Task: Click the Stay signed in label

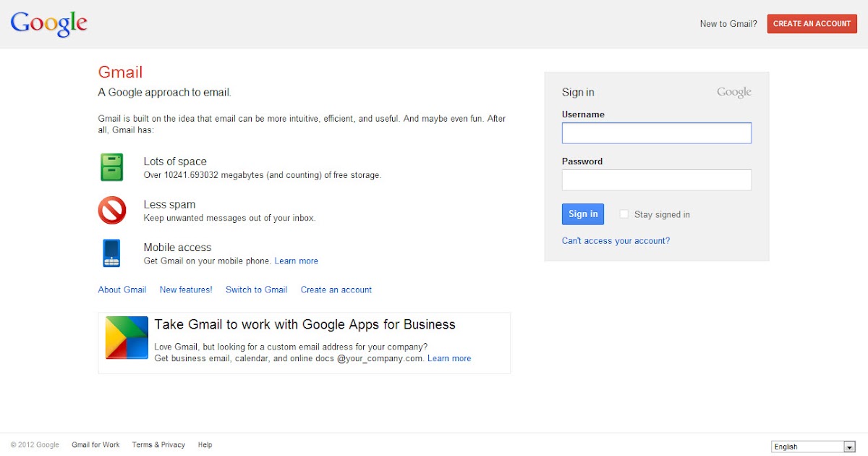Action: point(662,215)
